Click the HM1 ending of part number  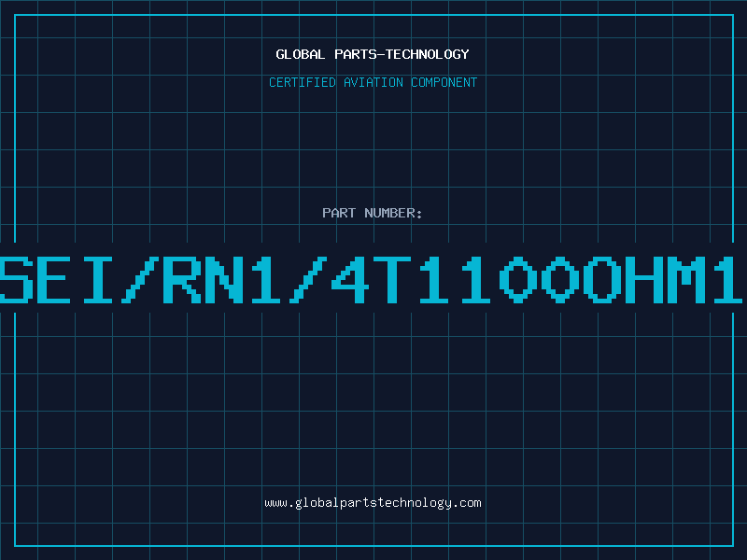point(684,280)
